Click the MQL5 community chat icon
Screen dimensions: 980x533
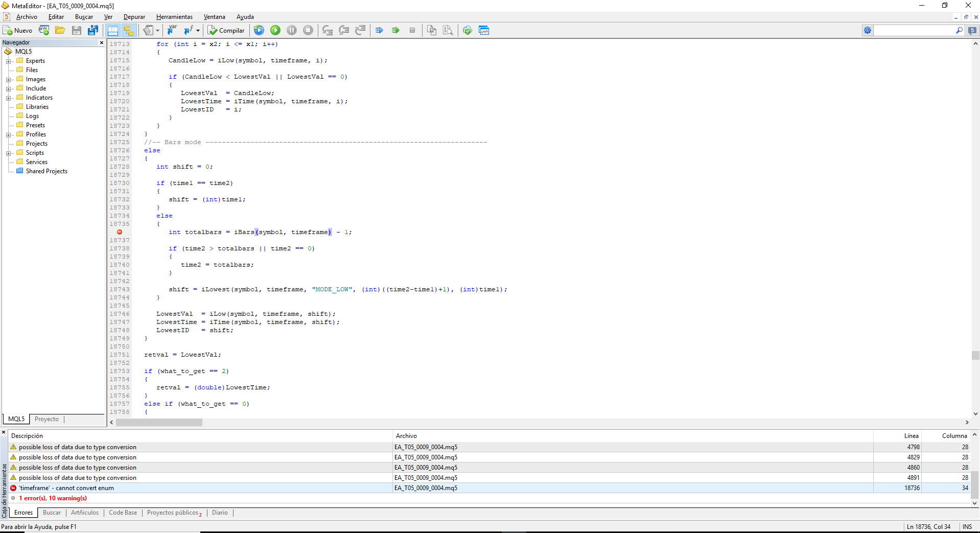(x=972, y=31)
